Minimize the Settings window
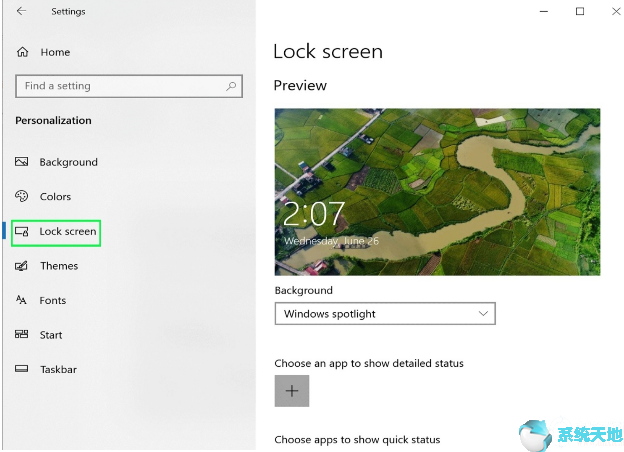Image resolution: width=624 pixels, height=452 pixels. (x=544, y=12)
